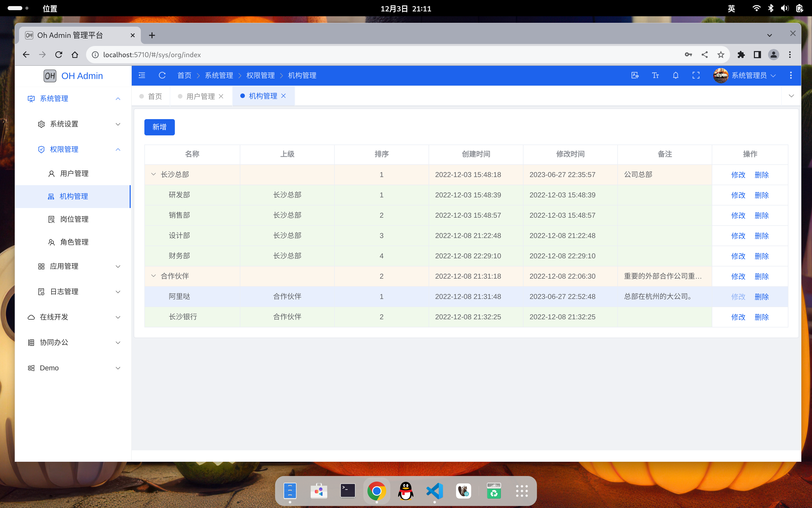
Task: Collapse the 长沙总部 tree row
Action: (153, 174)
